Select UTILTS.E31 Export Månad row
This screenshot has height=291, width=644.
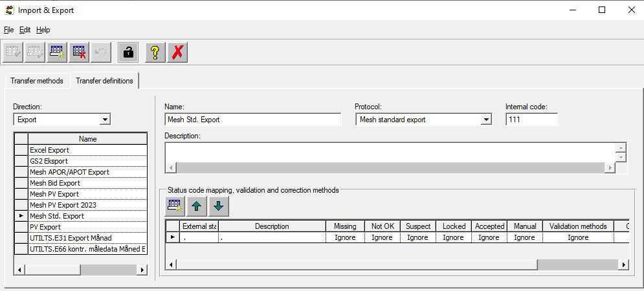(87, 238)
